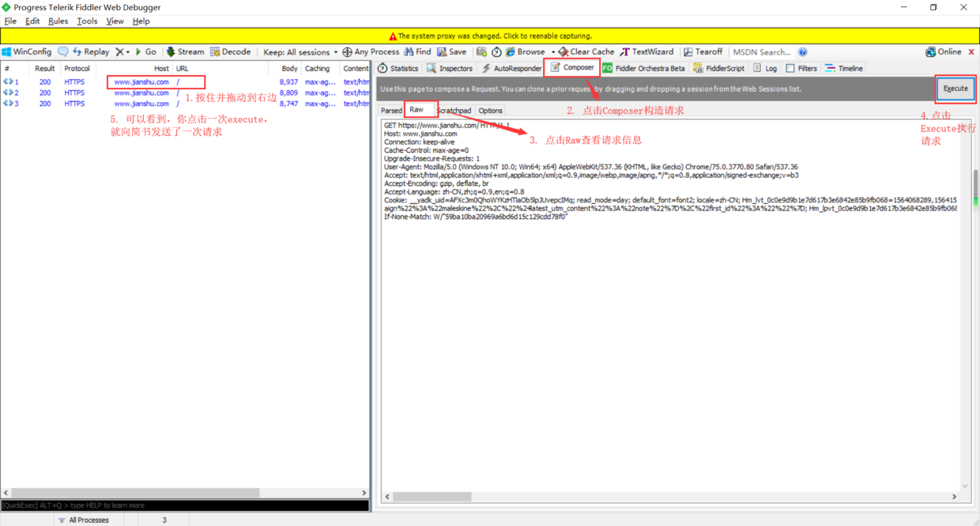Open the Tools menu
980x526 pixels.
[x=87, y=21]
